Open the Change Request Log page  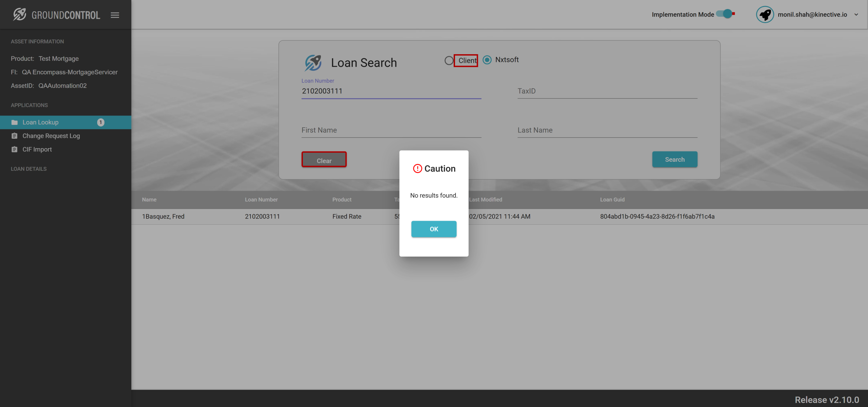tap(51, 136)
